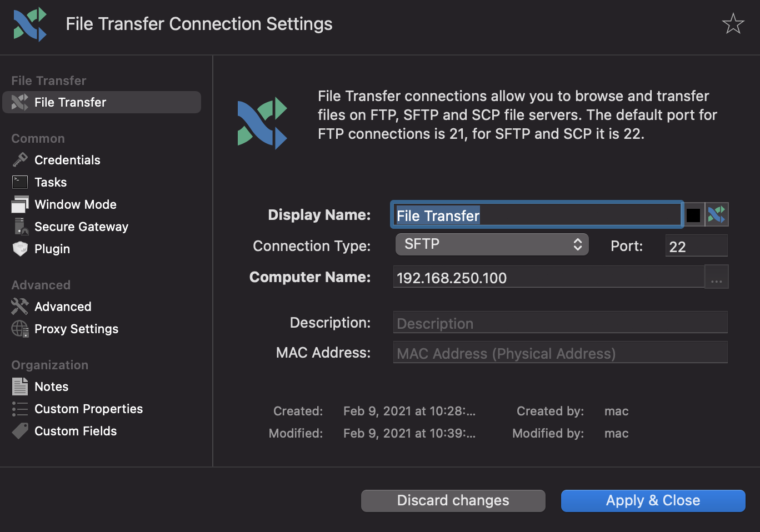Select the File Transfer sidebar item
This screenshot has height=532, width=760.
(70, 102)
